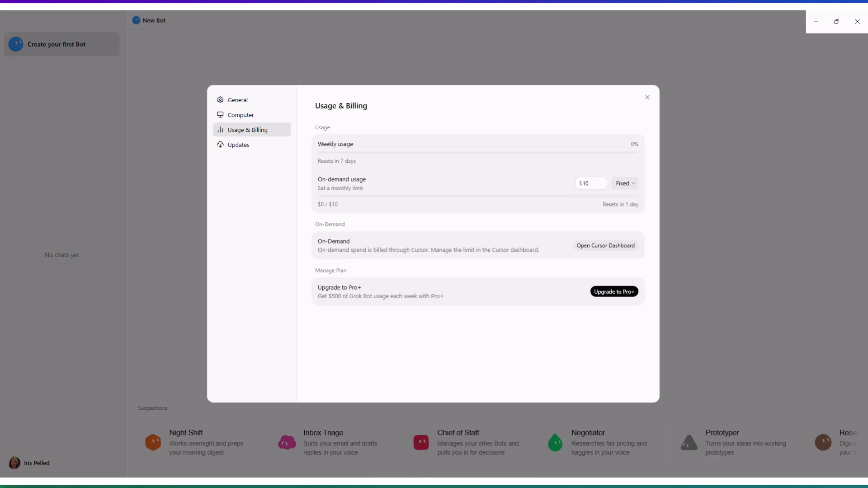The height and width of the screenshot is (488, 868).
Task: Click the green Negotiator bot icon
Action: 555,442
